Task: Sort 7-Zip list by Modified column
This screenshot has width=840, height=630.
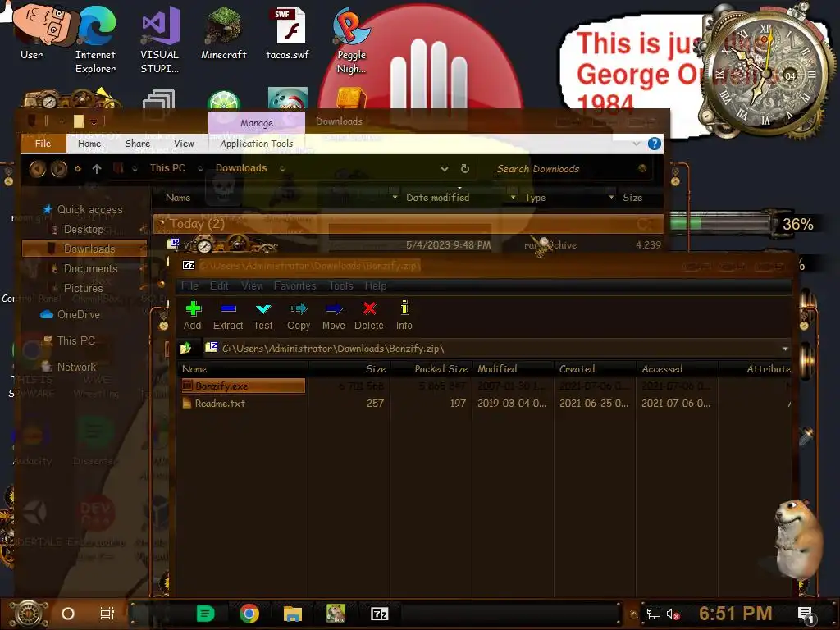Action: click(513, 369)
